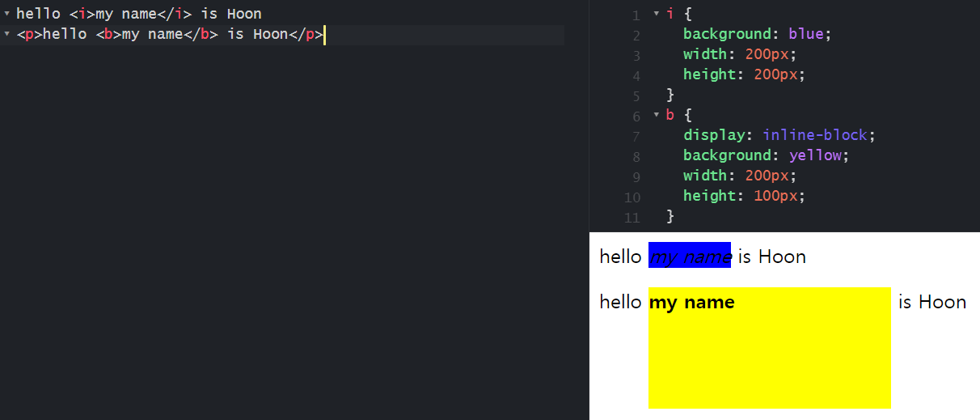Click the closing </i> tag in HTML editor
Screen dimensions: 980x420
pos(174,14)
